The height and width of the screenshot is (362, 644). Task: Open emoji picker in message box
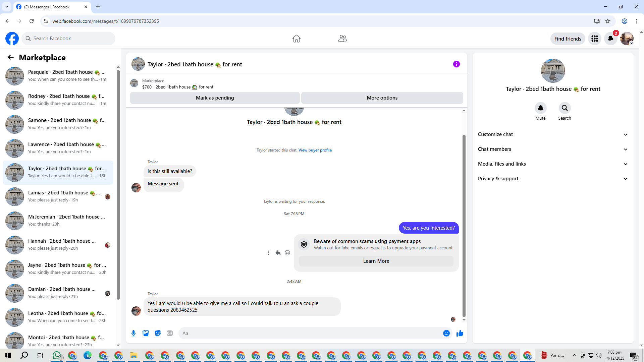pyautogui.click(x=446, y=333)
